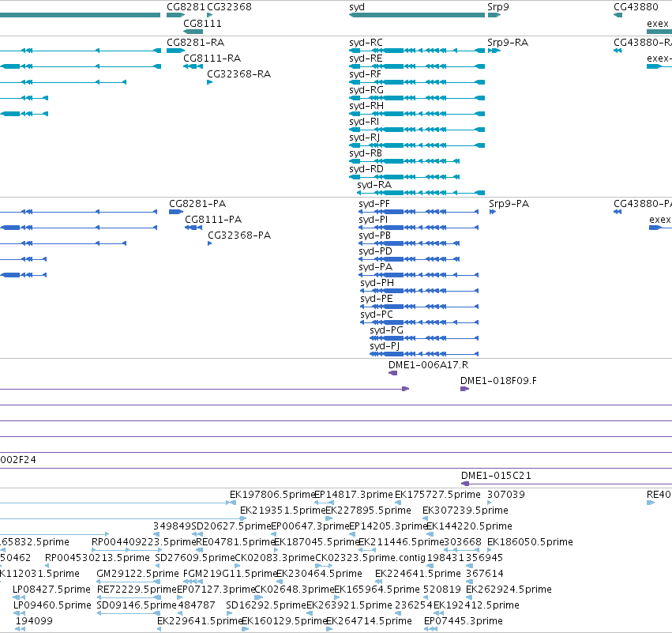The image size is (672, 633).
Task: Click EST EK224641.5prime
Action: [x=418, y=574]
